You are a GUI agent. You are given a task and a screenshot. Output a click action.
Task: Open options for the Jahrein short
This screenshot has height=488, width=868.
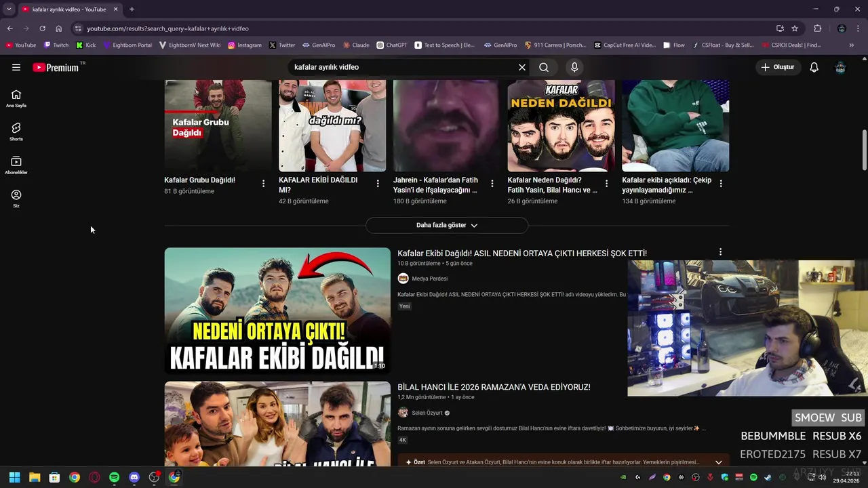[x=492, y=183]
